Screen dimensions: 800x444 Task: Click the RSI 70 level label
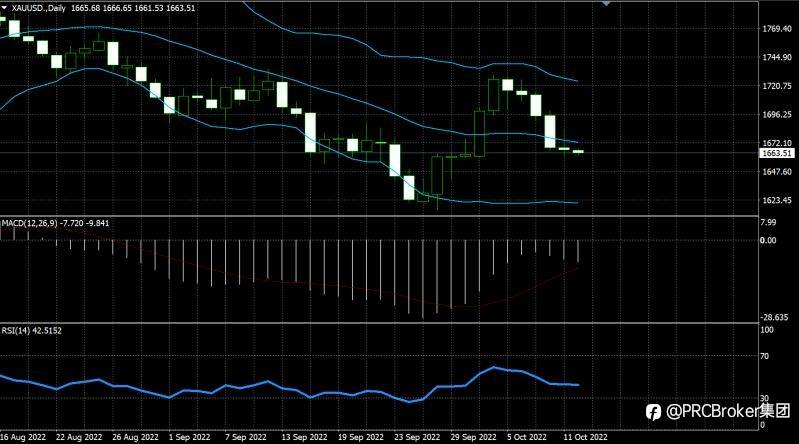pos(764,356)
